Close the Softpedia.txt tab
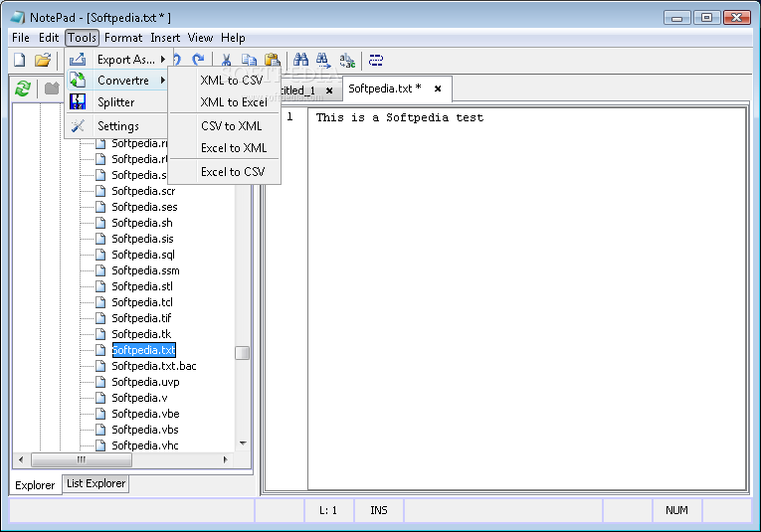The width and height of the screenshot is (761, 532). [438, 89]
